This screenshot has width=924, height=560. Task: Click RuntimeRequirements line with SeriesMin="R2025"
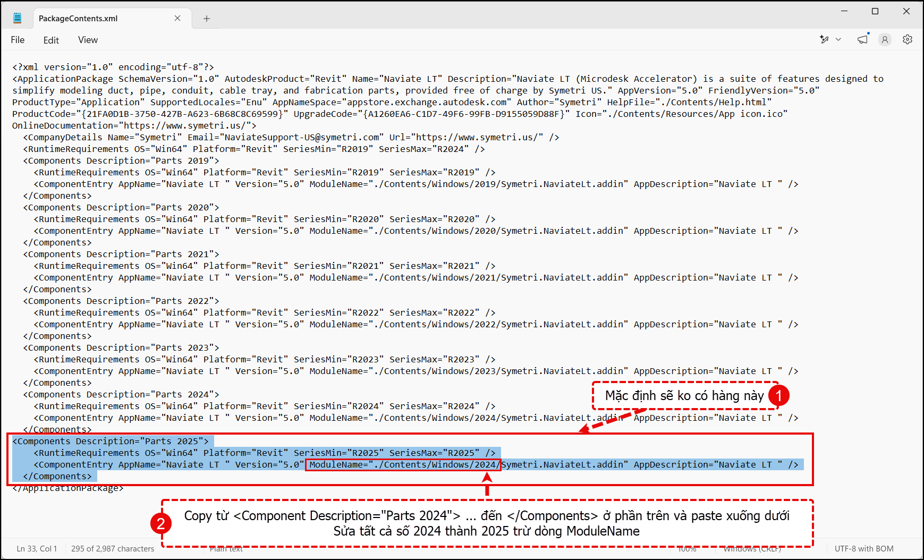tap(265, 453)
